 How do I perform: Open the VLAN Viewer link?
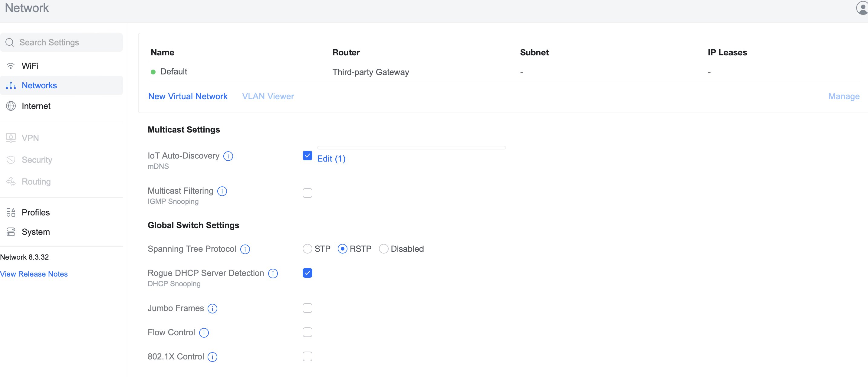268,97
